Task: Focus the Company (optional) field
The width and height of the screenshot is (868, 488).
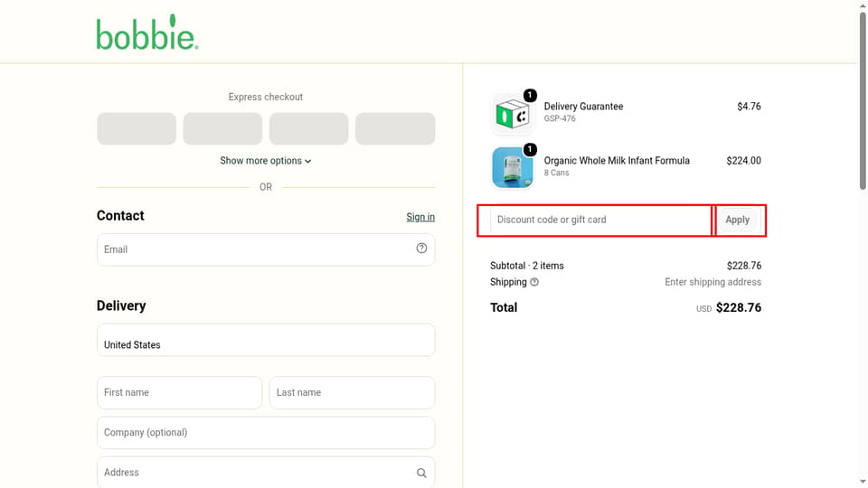Action: [266, 433]
